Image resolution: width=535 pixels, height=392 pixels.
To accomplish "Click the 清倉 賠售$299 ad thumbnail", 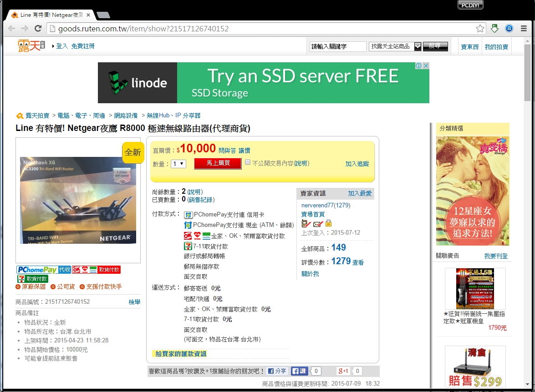I will point(475,367).
